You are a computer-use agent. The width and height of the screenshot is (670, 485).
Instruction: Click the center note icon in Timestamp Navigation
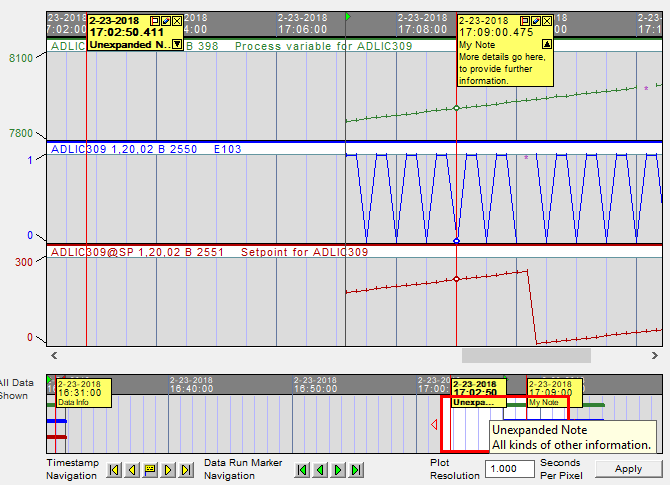tap(150, 469)
